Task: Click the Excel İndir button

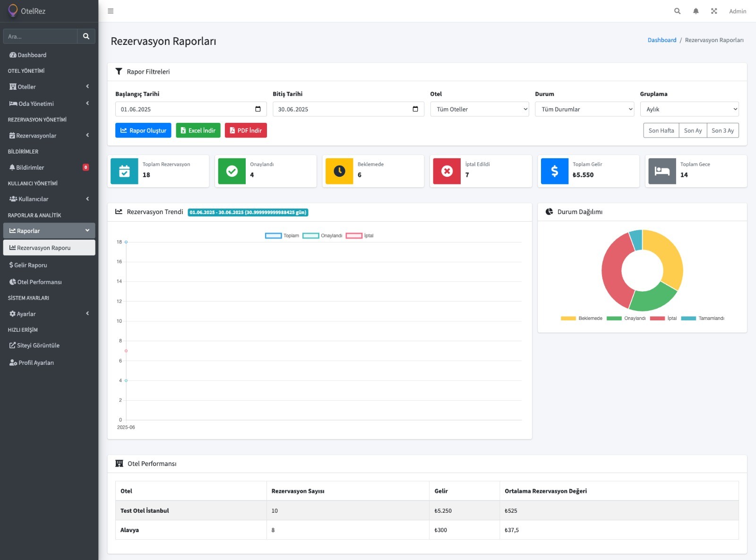Action: [x=198, y=130]
